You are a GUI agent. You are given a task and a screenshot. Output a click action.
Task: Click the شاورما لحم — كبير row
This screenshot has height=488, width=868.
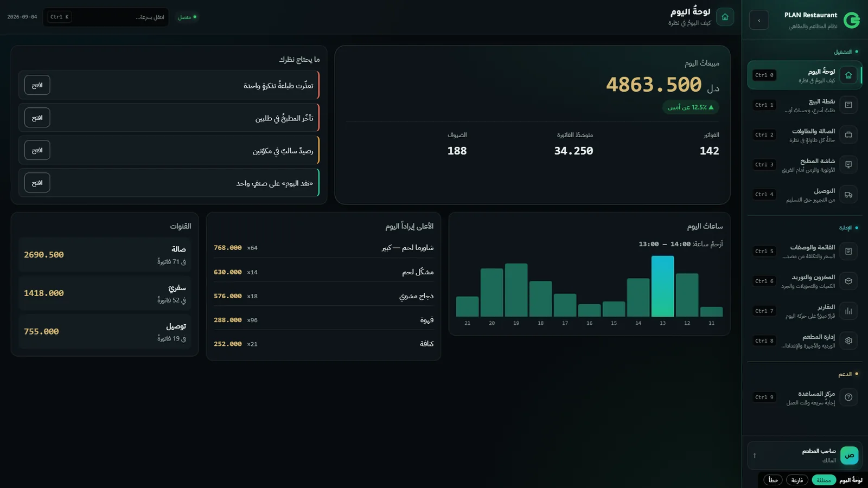tap(323, 247)
